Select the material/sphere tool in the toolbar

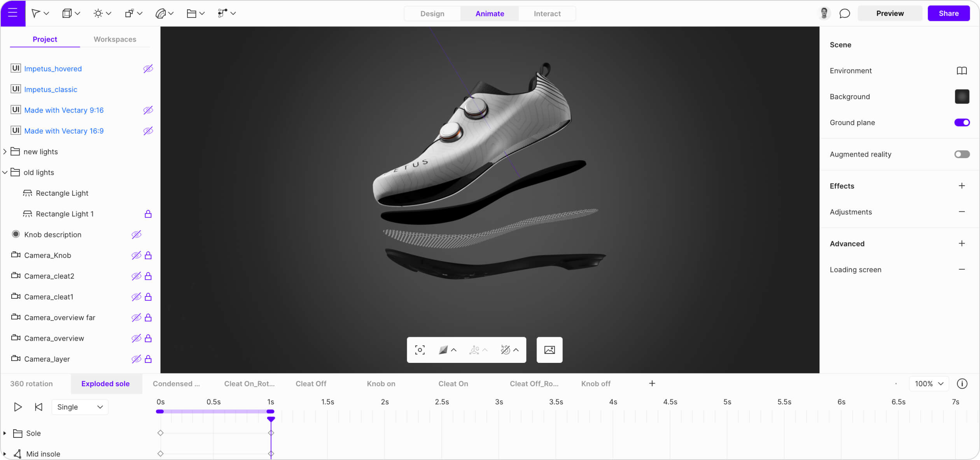(x=162, y=13)
